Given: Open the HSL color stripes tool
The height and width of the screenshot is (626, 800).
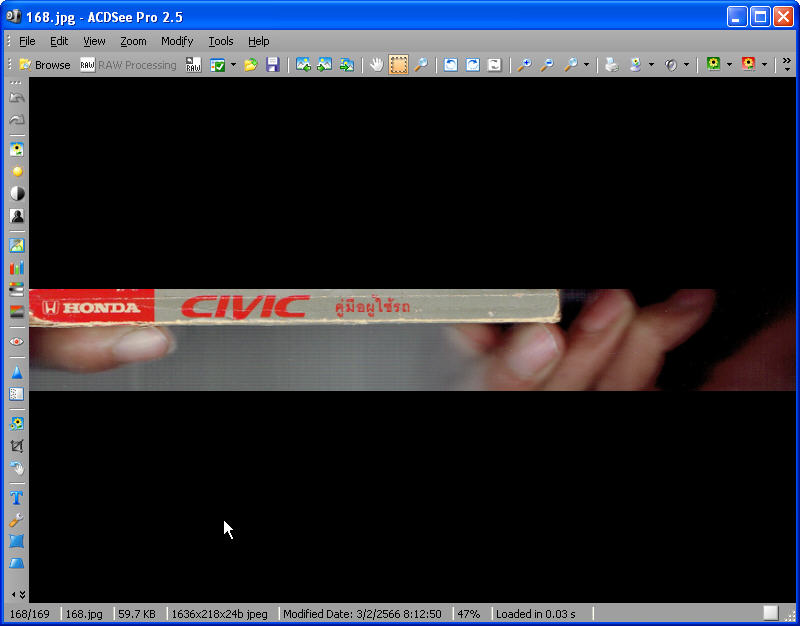Looking at the screenshot, I should [16, 289].
